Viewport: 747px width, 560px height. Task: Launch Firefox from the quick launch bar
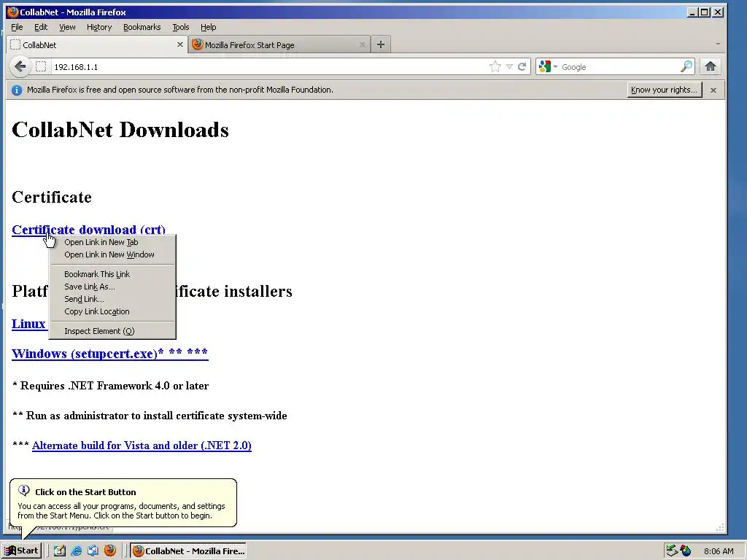point(110,551)
